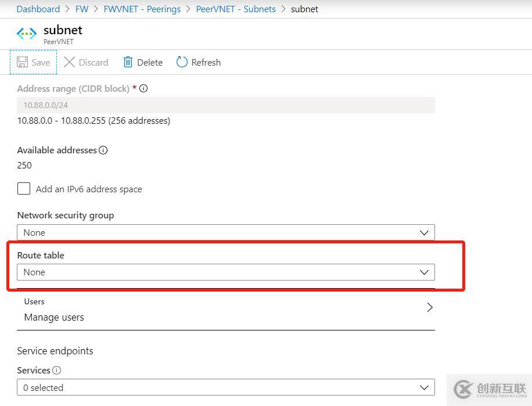Go to FWVNET - Peerings breadcrumb
Image resolution: width=532 pixels, height=406 pixels.
pyautogui.click(x=142, y=9)
